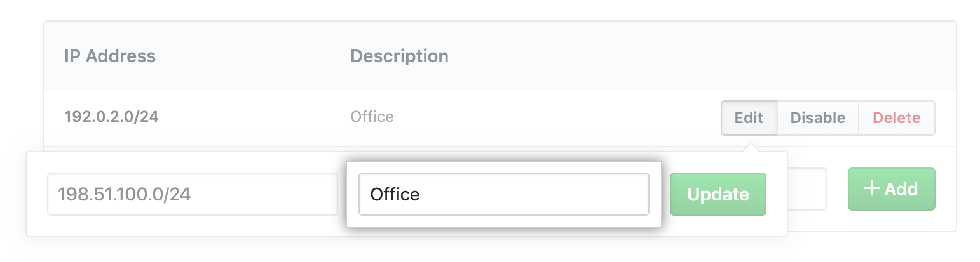The image size is (980, 262).
Task: Select the Description column header
Action: [399, 56]
